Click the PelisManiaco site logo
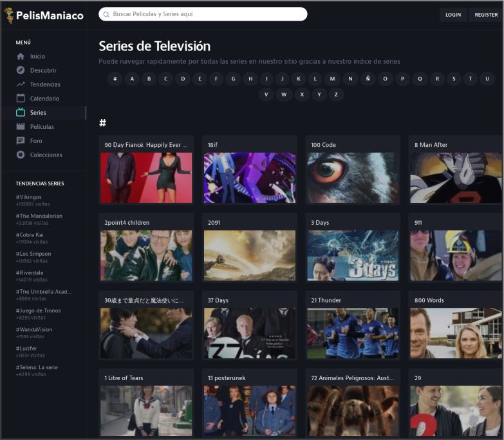This screenshot has width=504, height=440. (x=44, y=15)
